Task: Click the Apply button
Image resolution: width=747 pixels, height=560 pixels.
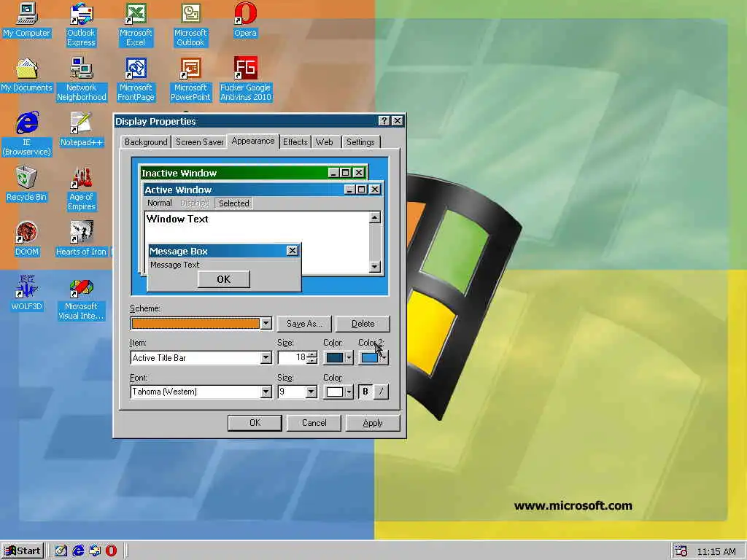Action: pos(373,423)
